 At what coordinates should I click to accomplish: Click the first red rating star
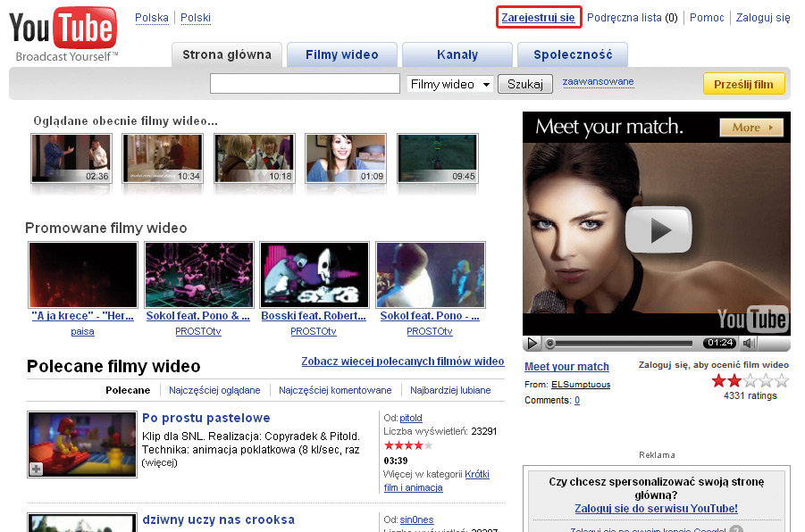[718, 381]
